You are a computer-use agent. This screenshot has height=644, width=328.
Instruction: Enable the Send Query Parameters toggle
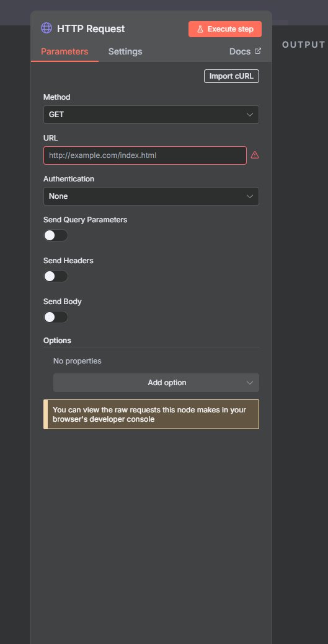point(56,235)
